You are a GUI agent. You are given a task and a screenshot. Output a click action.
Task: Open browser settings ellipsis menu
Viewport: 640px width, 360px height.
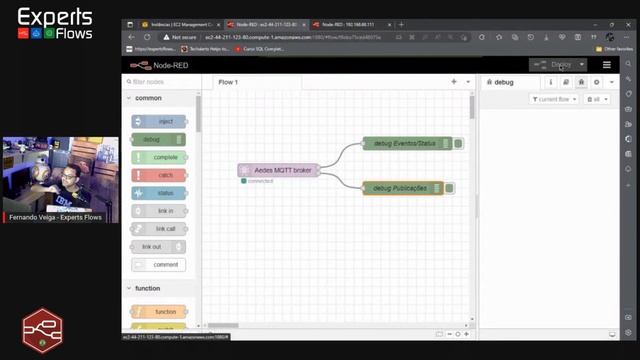pos(627,37)
